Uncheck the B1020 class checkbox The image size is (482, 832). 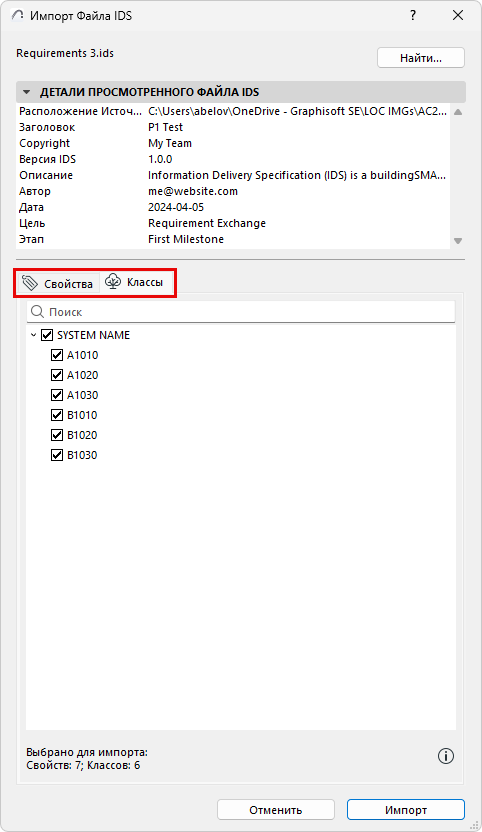[57, 435]
